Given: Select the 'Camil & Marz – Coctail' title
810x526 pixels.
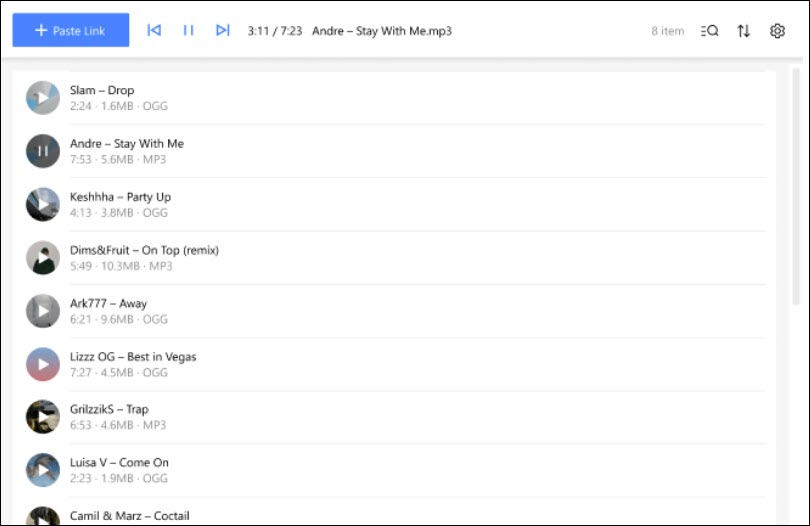Looking at the screenshot, I should click(x=130, y=516).
